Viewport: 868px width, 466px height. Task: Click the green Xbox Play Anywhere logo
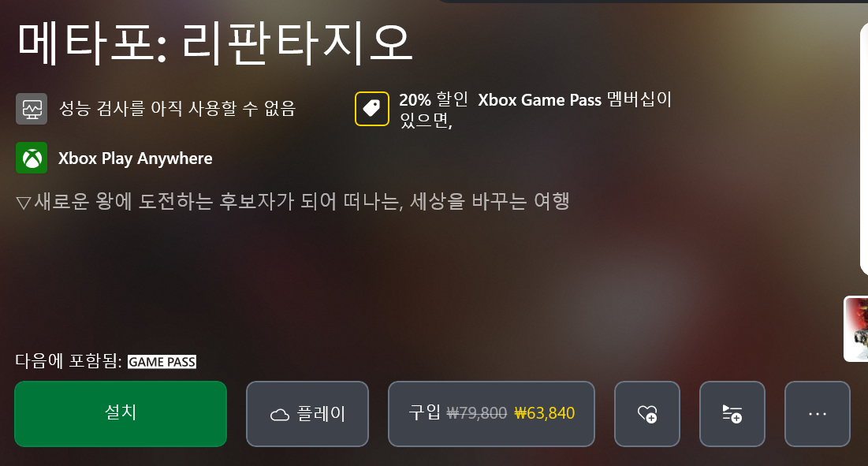[32, 158]
